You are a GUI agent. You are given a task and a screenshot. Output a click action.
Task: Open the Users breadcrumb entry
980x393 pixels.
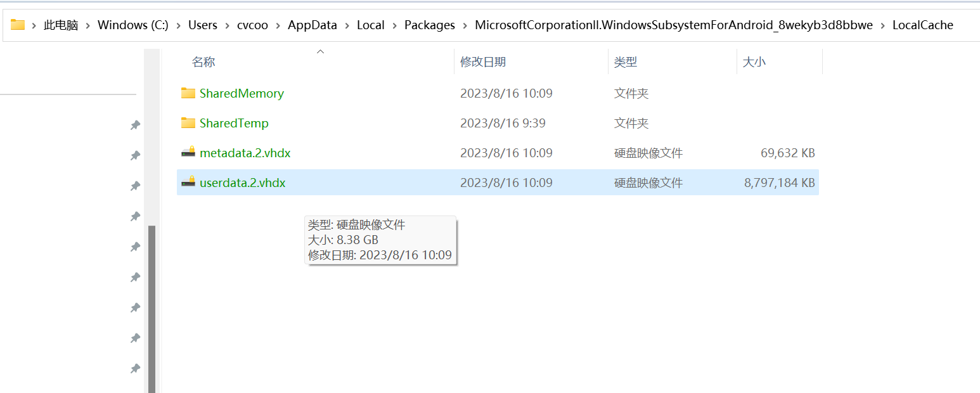pos(202,25)
